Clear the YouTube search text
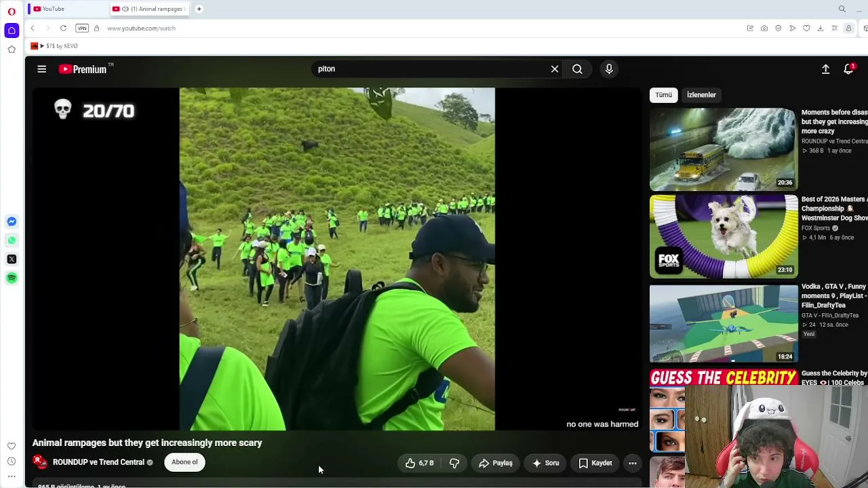Image resolution: width=868 pixels, height=488 pixels. point(555,69)
